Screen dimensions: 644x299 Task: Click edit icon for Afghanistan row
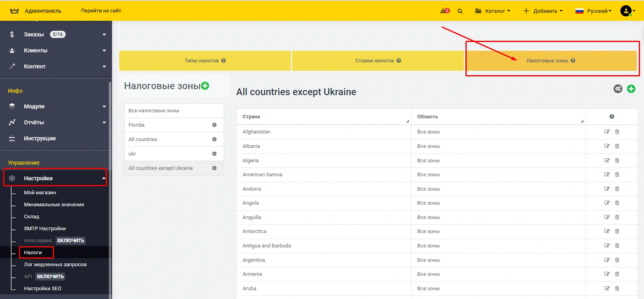point(607,132)
